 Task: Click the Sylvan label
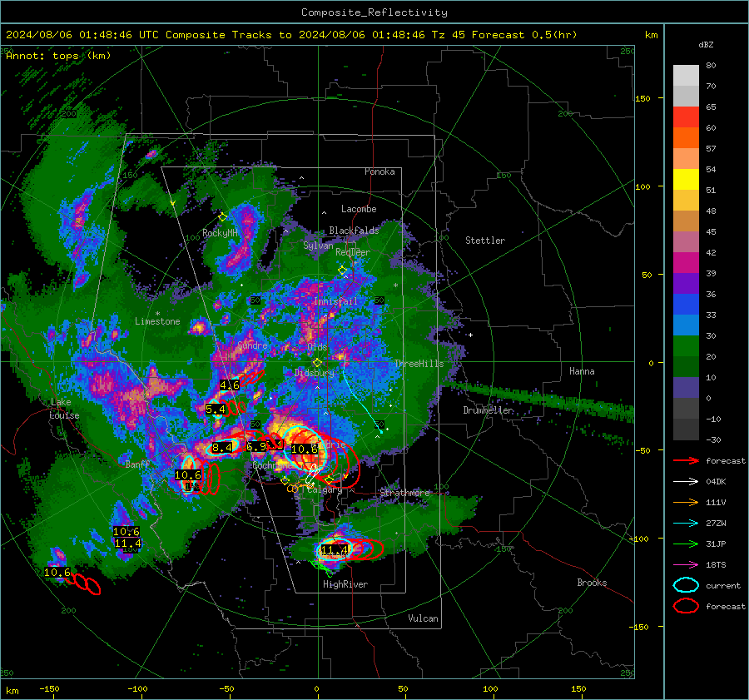click(x=318, y=246)
